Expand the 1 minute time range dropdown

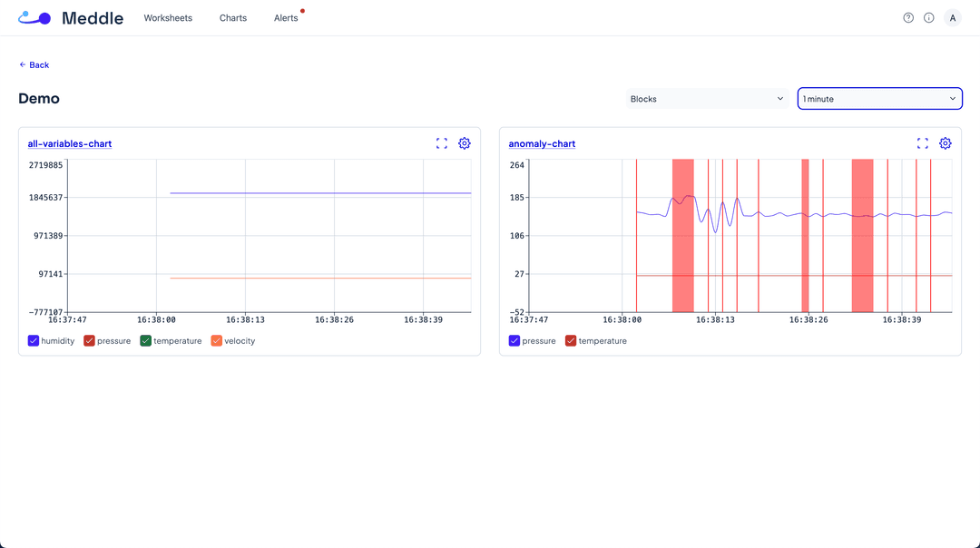coord(879,99)
